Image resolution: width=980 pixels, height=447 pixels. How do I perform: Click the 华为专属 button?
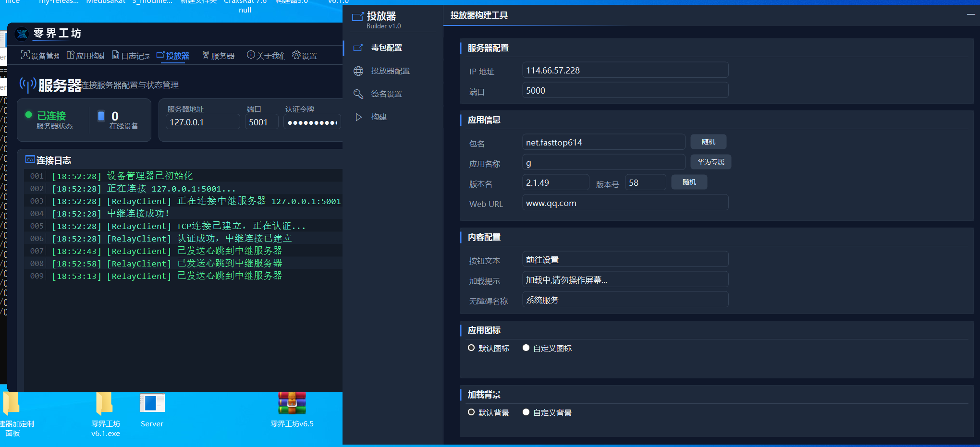(710, 162)
